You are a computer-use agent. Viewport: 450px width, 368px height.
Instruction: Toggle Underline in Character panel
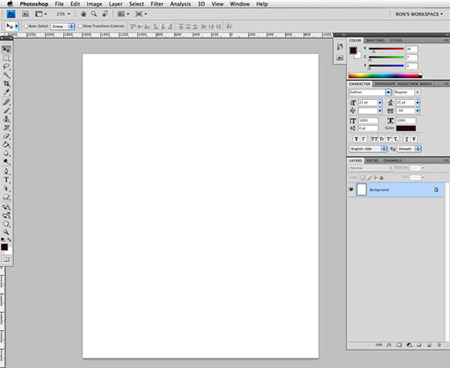(407, 139)
